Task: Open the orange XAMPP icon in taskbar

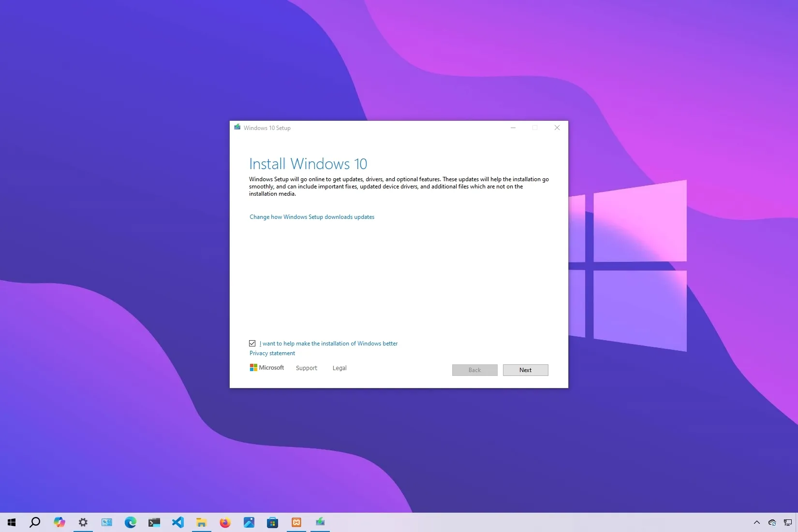Action: (296, 522)
